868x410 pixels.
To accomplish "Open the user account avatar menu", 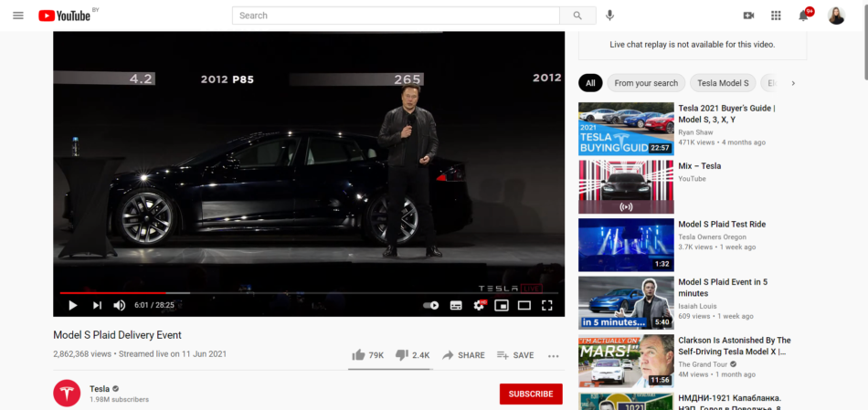I will click(x=836, y=16).
